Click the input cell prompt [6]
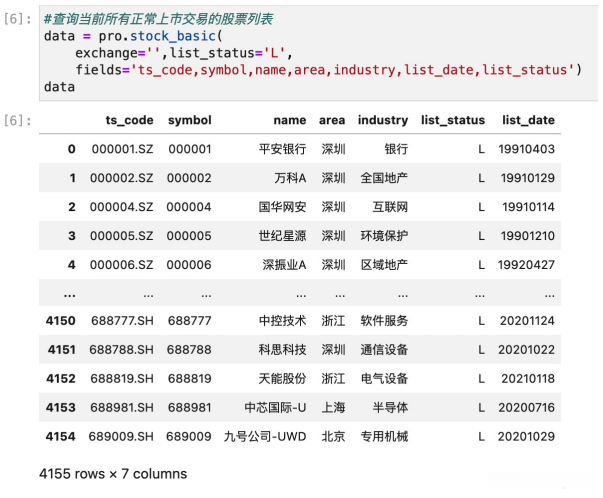 (x=18, y=19)
